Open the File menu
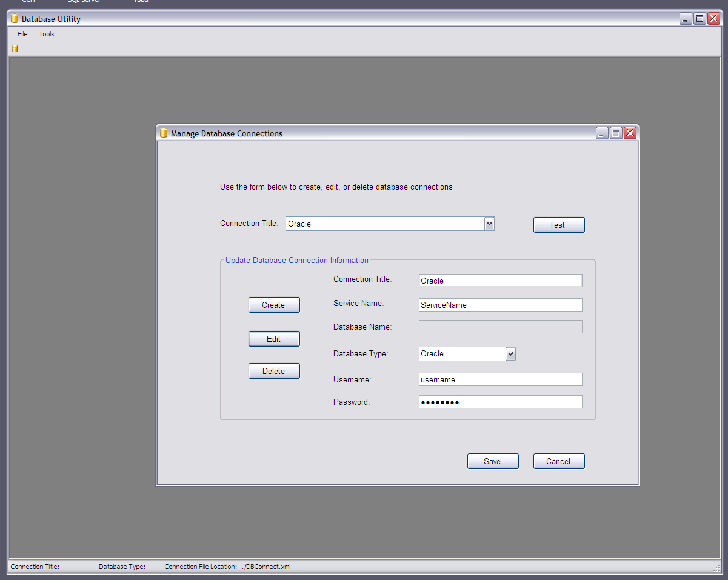 tap(22, 34)
